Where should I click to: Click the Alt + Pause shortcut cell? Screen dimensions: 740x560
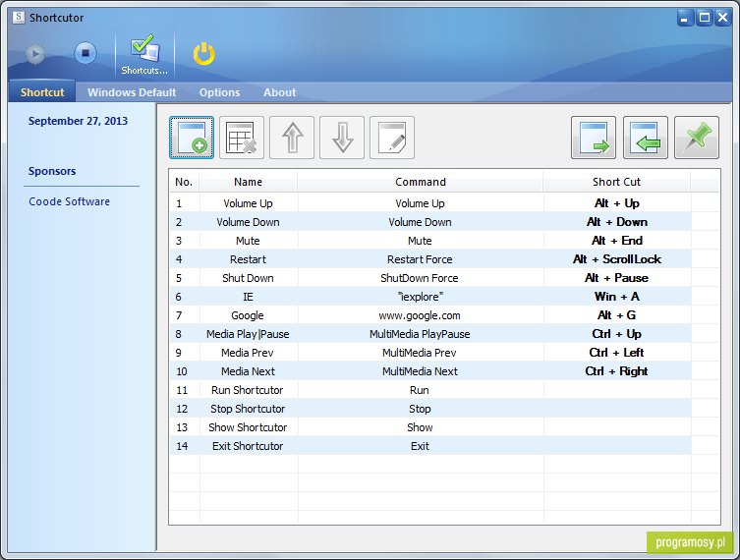(x=617, y=278)
